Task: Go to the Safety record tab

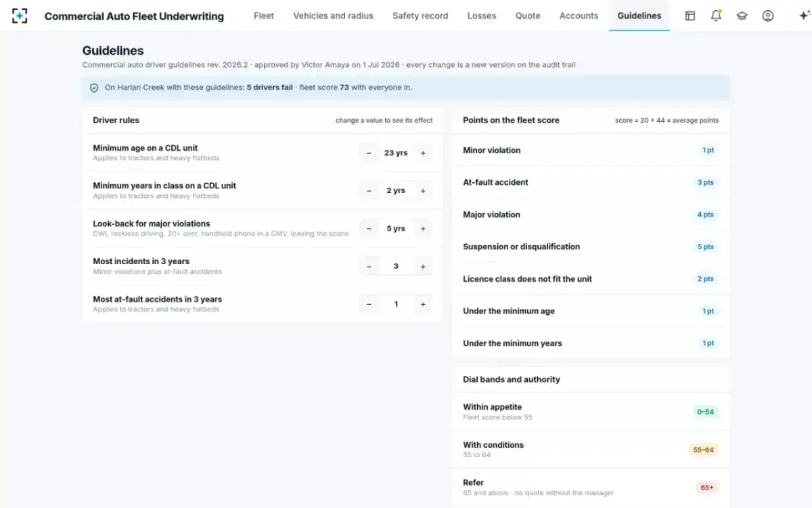Action: [420, 16]
